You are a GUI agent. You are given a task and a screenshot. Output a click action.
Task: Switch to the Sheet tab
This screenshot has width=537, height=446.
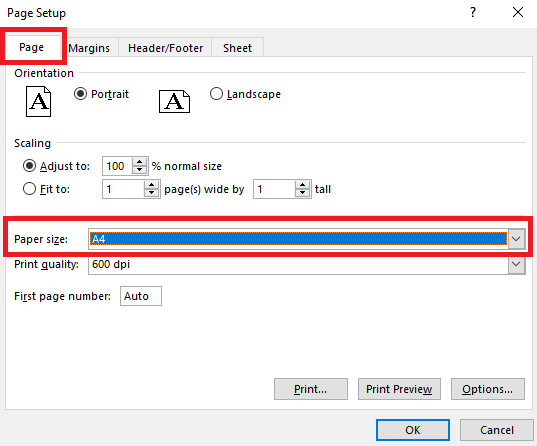(237, 48)
